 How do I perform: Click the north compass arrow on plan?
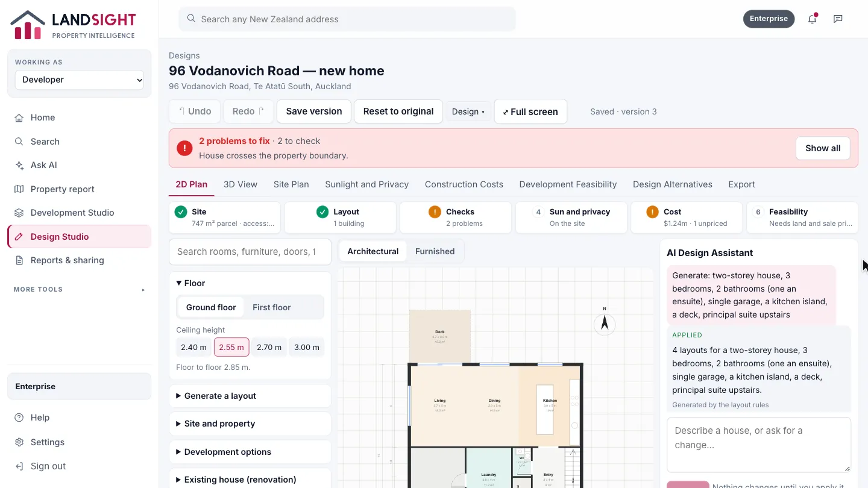pos(605,323)
